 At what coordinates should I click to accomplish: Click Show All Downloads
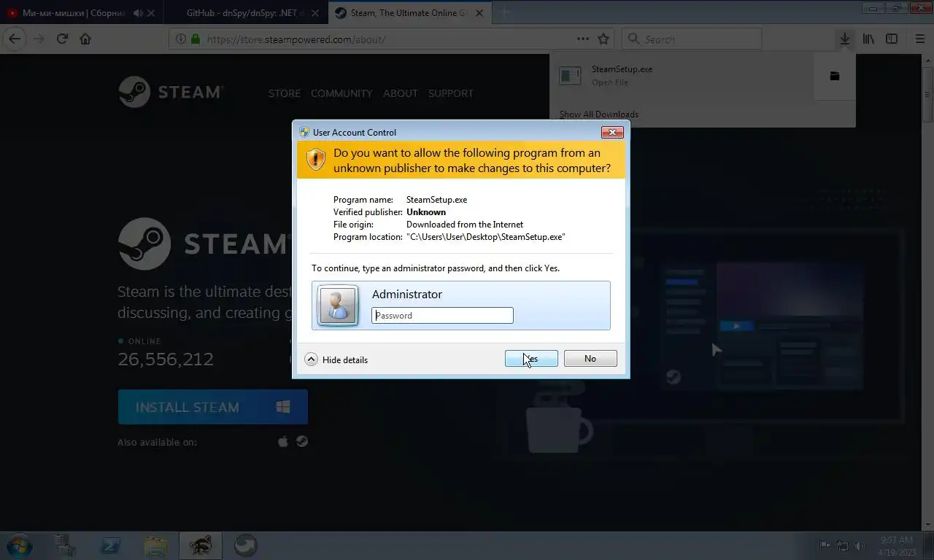[x=599, y=114]
